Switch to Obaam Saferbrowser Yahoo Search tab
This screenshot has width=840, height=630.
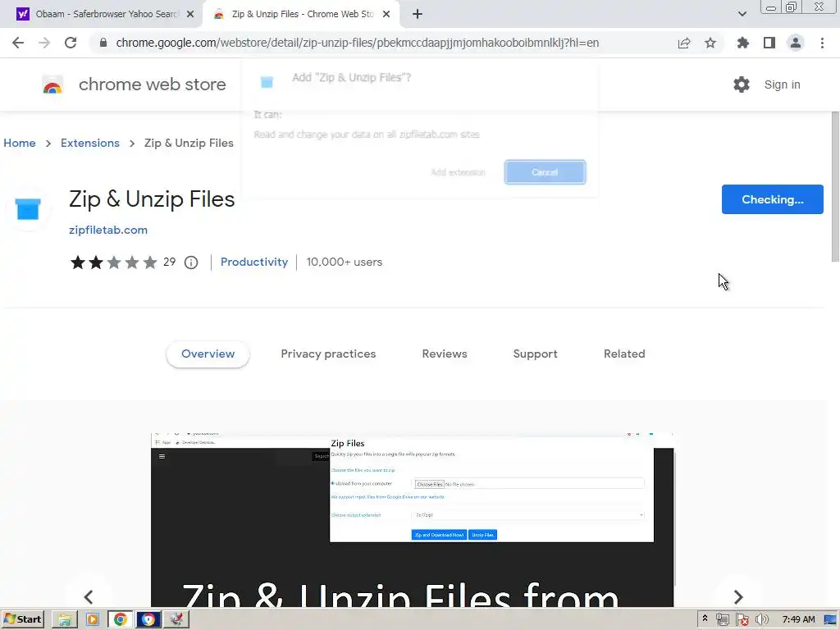[x=101, y=14]
